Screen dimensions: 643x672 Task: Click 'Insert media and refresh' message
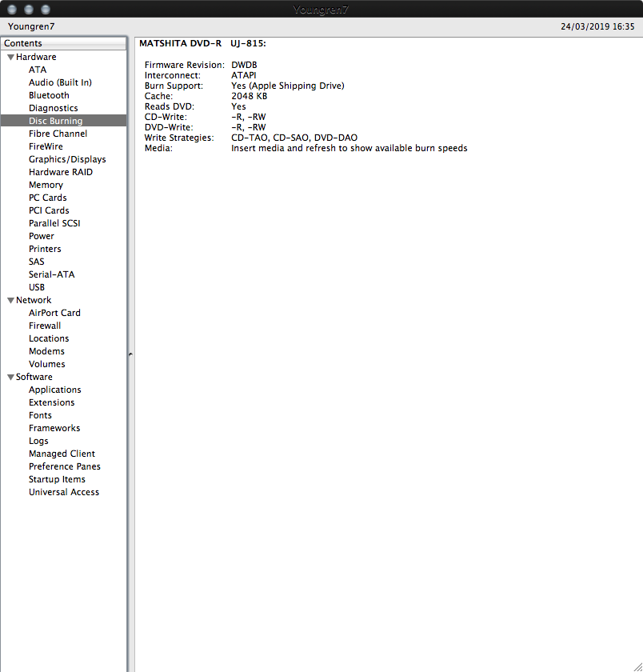349,148
